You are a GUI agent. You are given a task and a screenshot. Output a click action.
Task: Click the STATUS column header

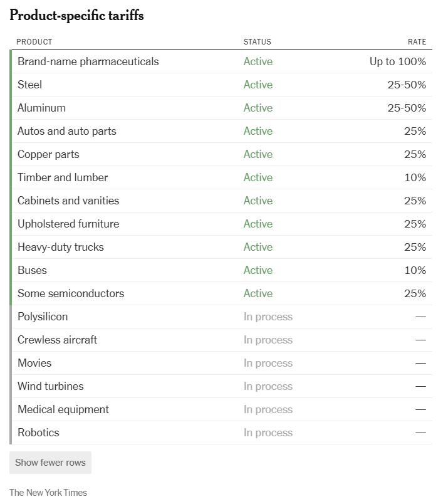point(257,42)
